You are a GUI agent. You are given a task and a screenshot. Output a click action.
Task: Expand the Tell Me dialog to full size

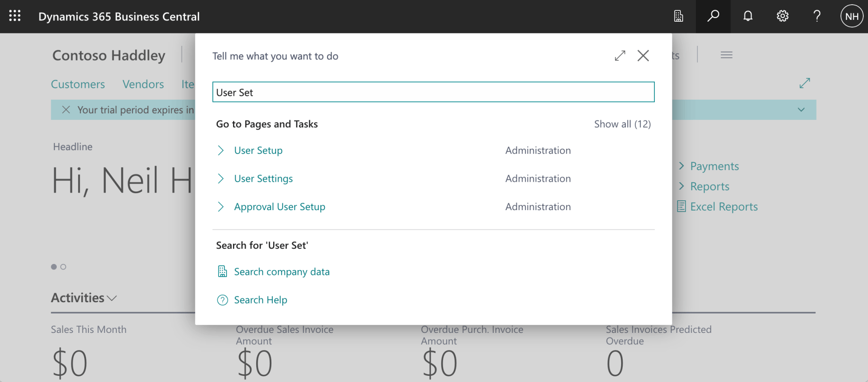pyautogui.click(x=620, y=56)
